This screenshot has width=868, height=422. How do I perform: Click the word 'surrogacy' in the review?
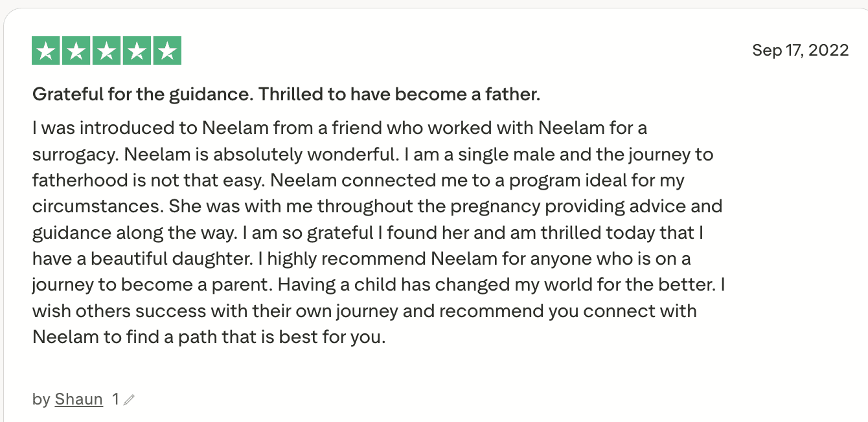tap(75, 155)
